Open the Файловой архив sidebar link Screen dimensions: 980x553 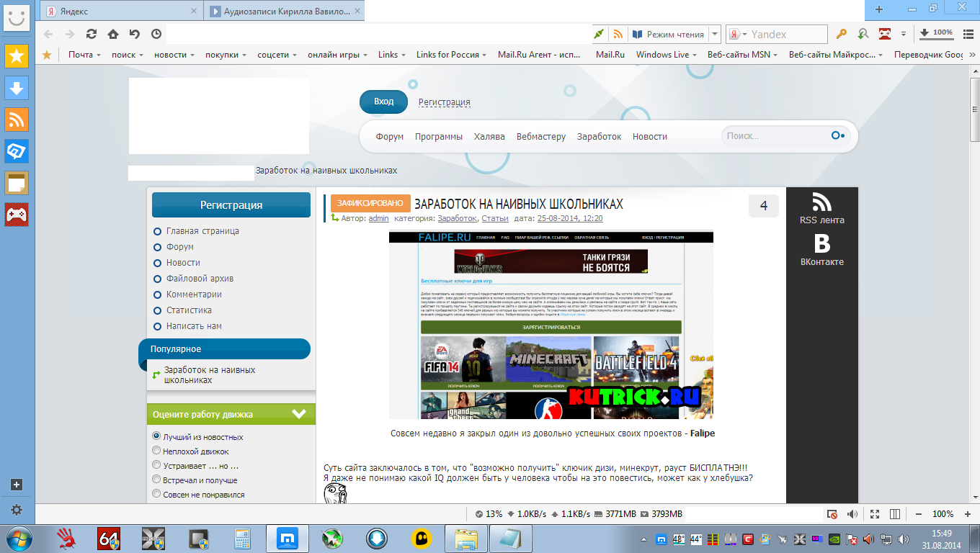click(200, 279)
